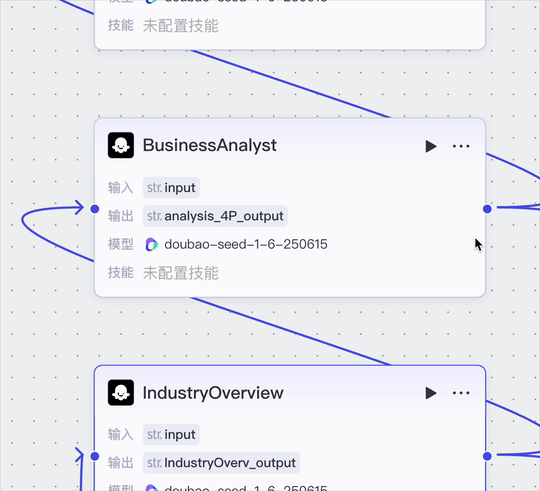Click the BusinessAnalyst bot avatar icon

point(121,145)
